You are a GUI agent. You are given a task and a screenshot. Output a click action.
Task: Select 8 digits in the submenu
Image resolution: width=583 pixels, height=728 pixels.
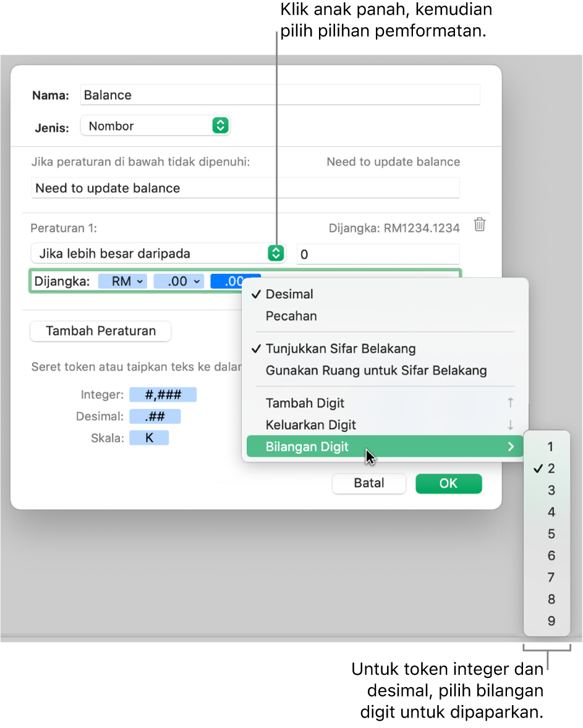(x=547, y=599)
